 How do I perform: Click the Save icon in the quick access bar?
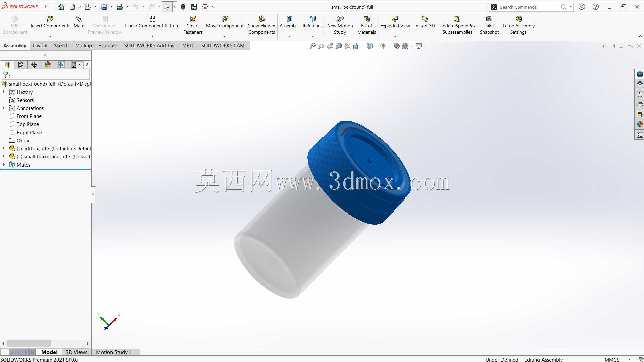(104, 7)
